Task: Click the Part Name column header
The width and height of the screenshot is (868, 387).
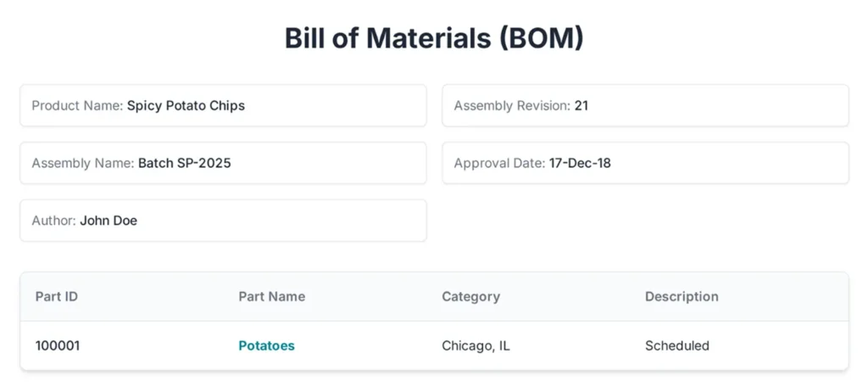Action: 271,296
